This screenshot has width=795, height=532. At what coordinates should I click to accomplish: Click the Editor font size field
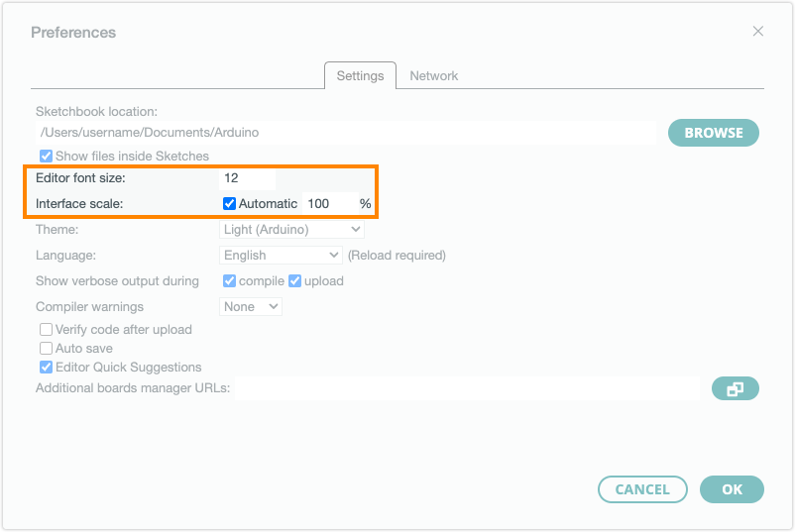point(247,178)
